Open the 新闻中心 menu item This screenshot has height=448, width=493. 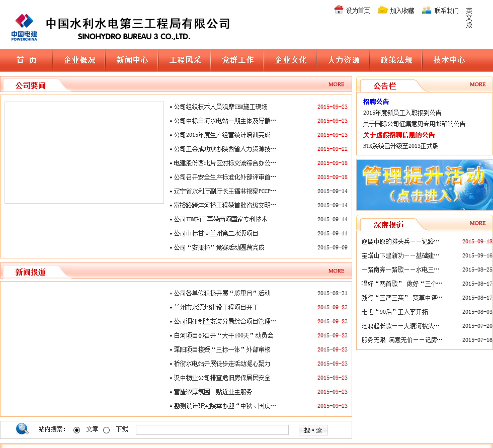tap(132, 60)
